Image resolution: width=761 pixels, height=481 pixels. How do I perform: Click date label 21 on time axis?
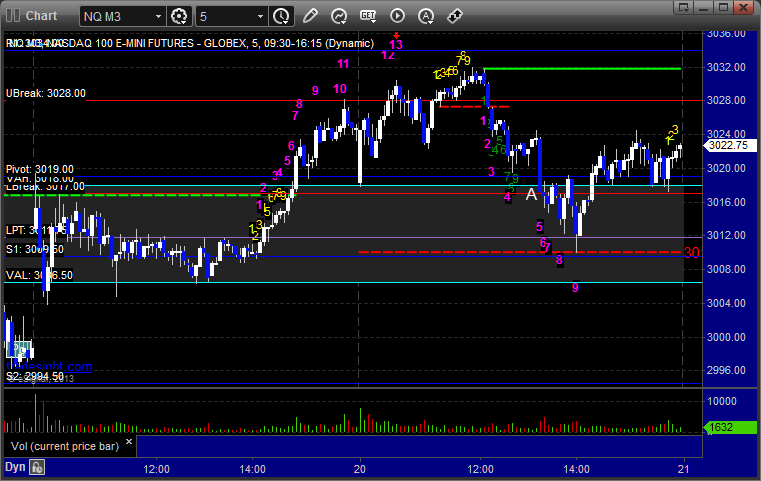(x=683, y=469)
